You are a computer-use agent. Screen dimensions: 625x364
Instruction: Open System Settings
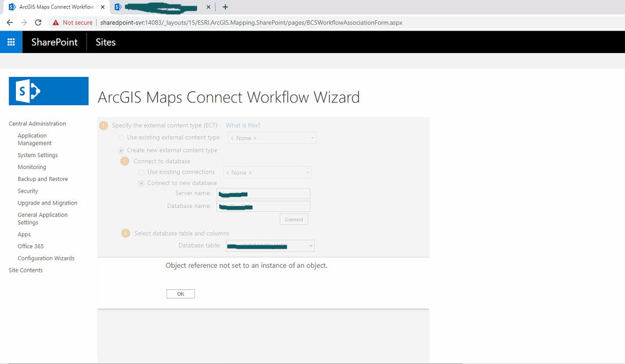[38, 155]
